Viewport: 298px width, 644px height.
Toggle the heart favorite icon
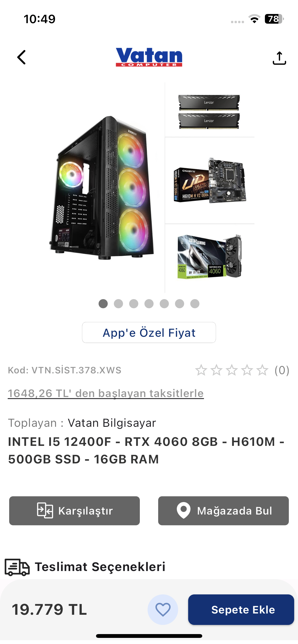coord(163,610)
